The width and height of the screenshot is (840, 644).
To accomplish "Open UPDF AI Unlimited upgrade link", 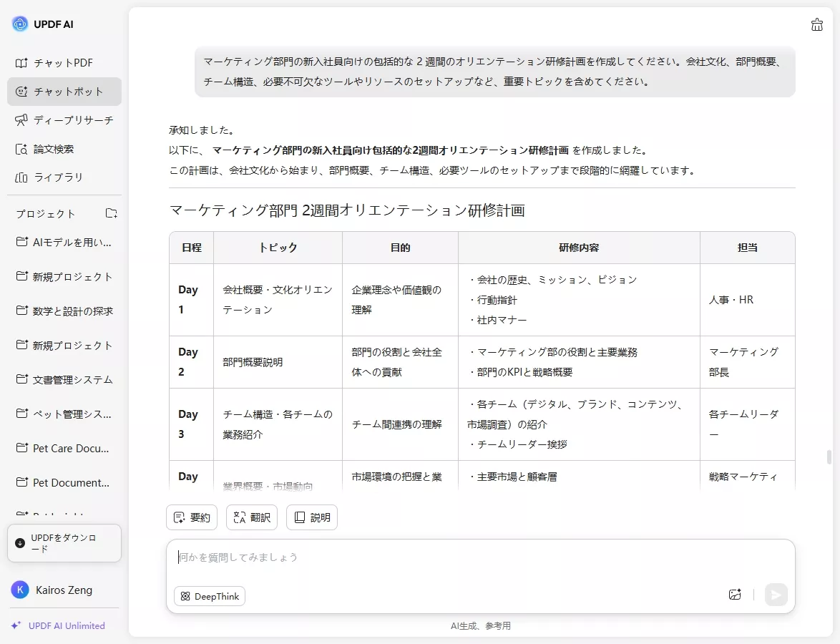I will click(x=64, y=625).
